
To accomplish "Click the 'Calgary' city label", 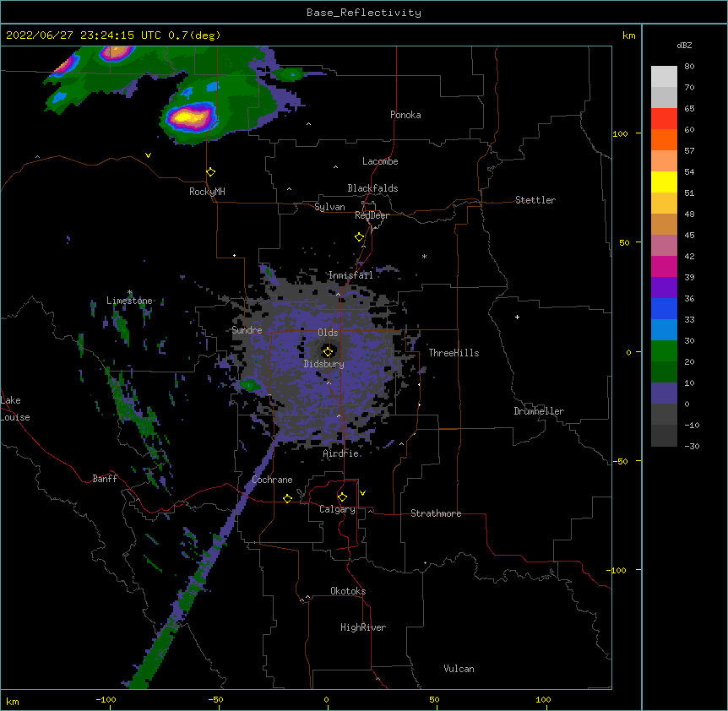I will click(337, 509).
